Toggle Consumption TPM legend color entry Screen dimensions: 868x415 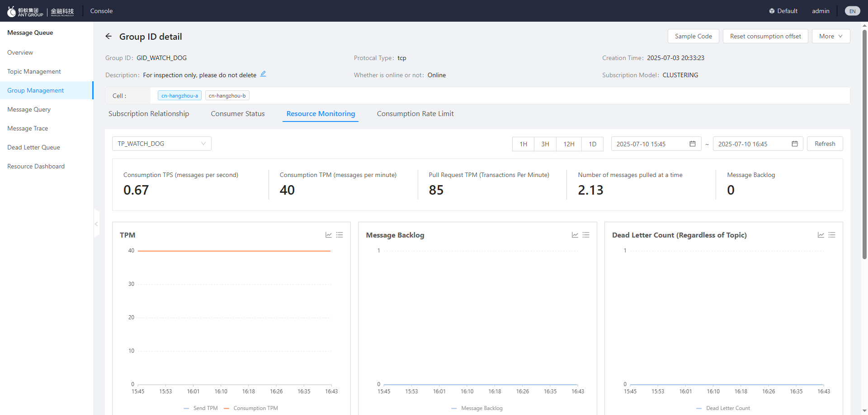point(251,408)
